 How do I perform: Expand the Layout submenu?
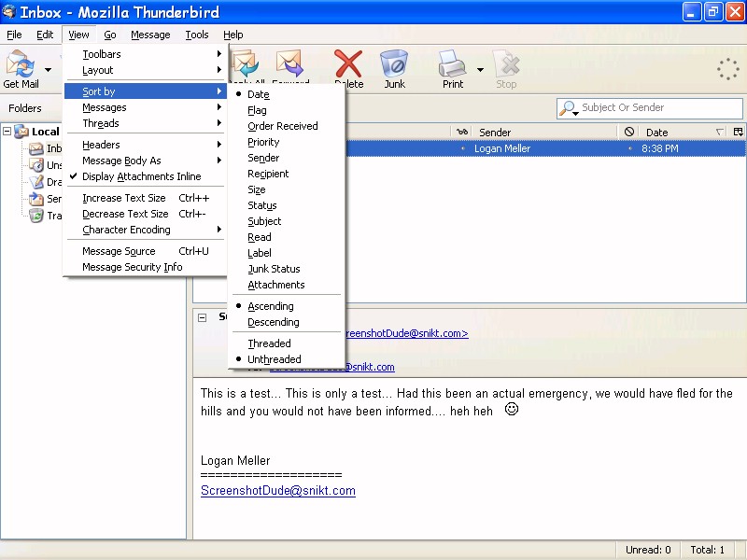click(145, 70)
